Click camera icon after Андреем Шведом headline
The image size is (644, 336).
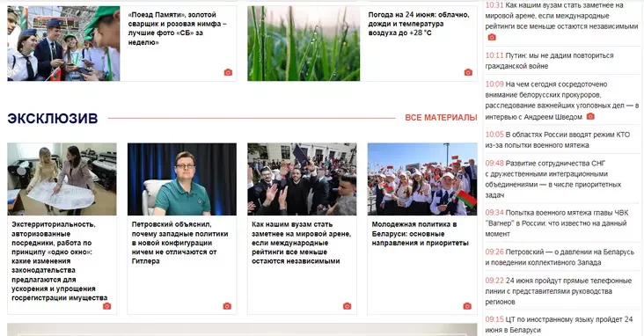click(x=590, y=117)
